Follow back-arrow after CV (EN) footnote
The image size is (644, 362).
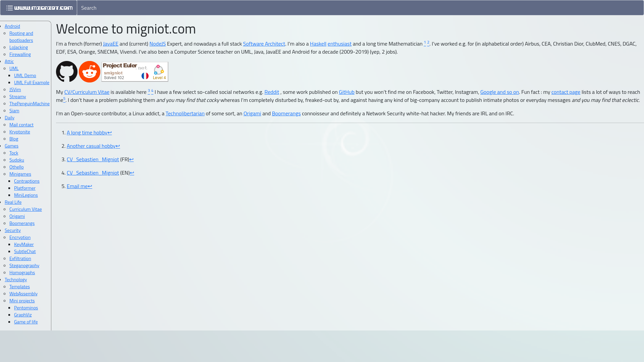pos(132,173)
